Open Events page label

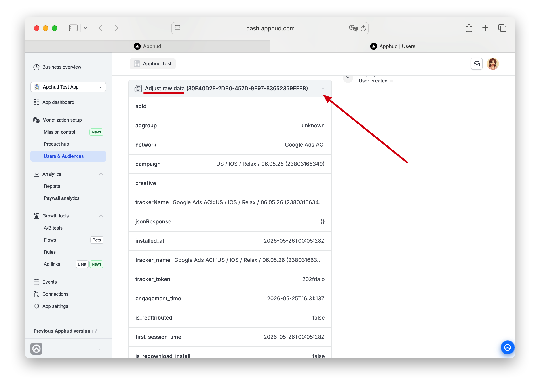[x=50, y=282]
